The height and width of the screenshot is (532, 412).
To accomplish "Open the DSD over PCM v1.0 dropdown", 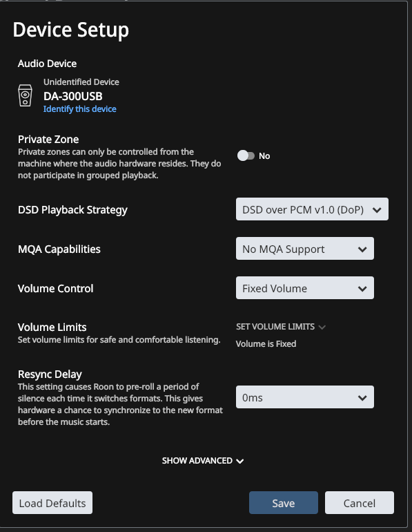I will [312, 209].
